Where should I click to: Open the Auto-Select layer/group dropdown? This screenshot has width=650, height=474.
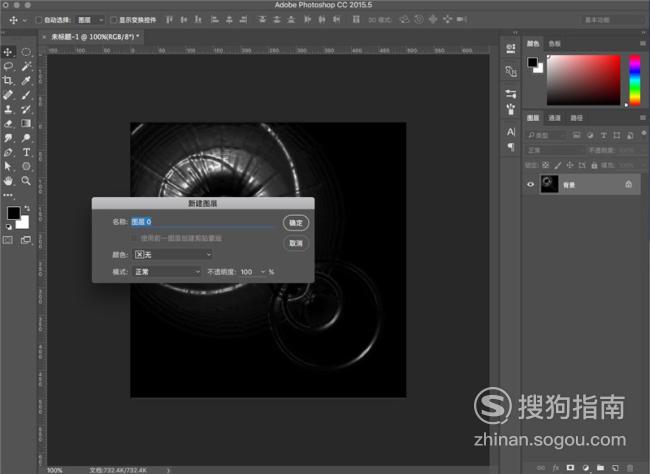[90, 20]
